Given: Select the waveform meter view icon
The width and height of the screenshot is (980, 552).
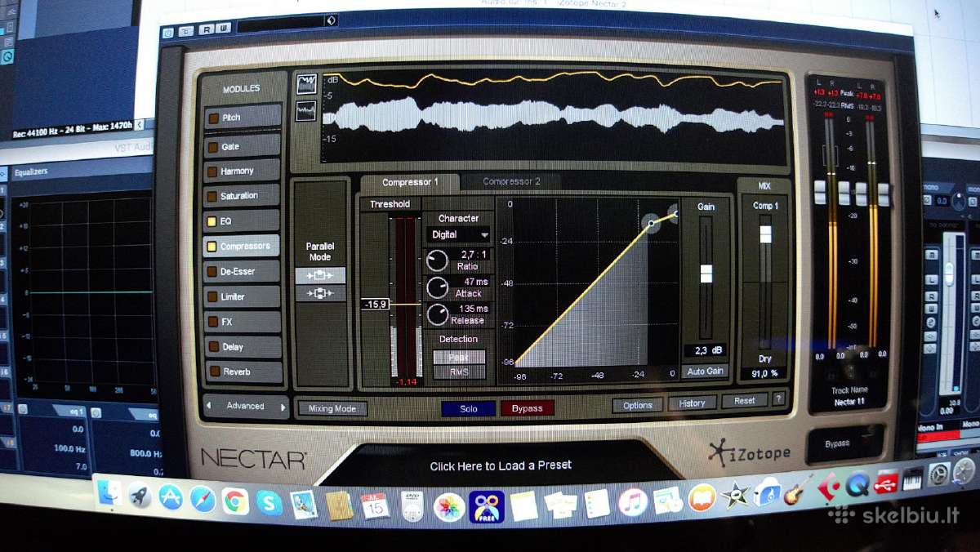Looking at the screenshot, I should pos(307,109).
